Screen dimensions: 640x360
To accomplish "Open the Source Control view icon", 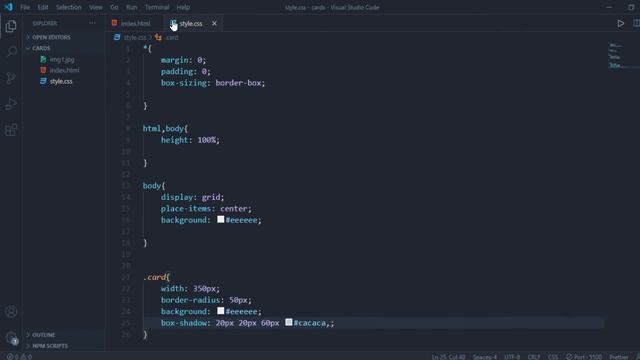I will tap(11, 78).
